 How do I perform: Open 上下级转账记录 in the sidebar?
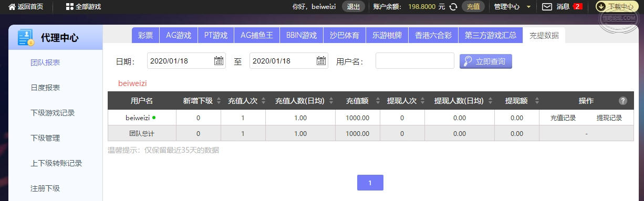coord(56,163)
